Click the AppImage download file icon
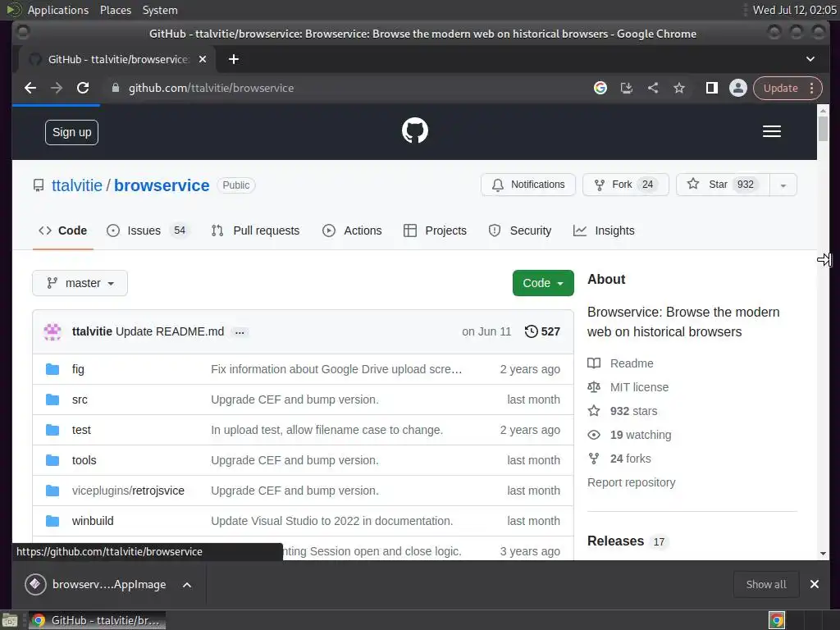The image size is (840, 630). click(x=35, y=584)
